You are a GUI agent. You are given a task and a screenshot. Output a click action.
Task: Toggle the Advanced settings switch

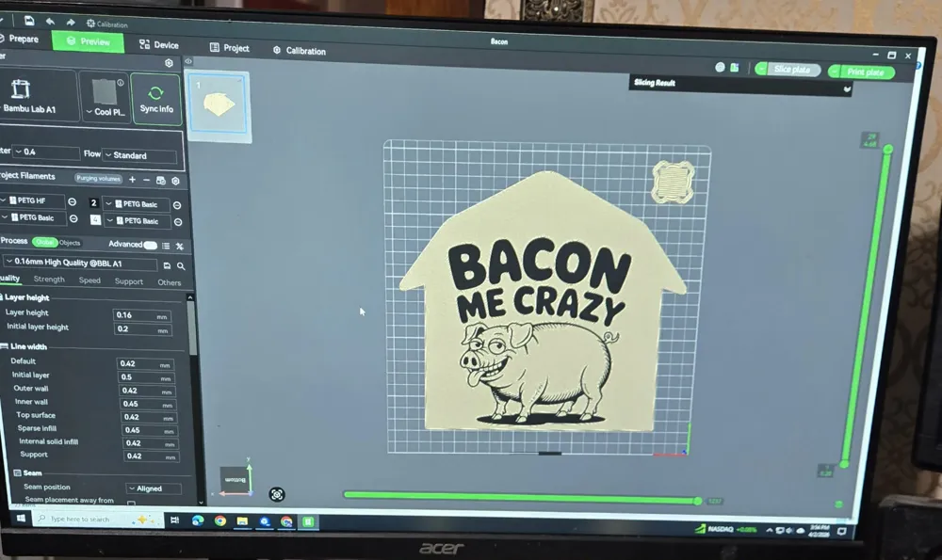pyautogui.click(x=150, y=245)
